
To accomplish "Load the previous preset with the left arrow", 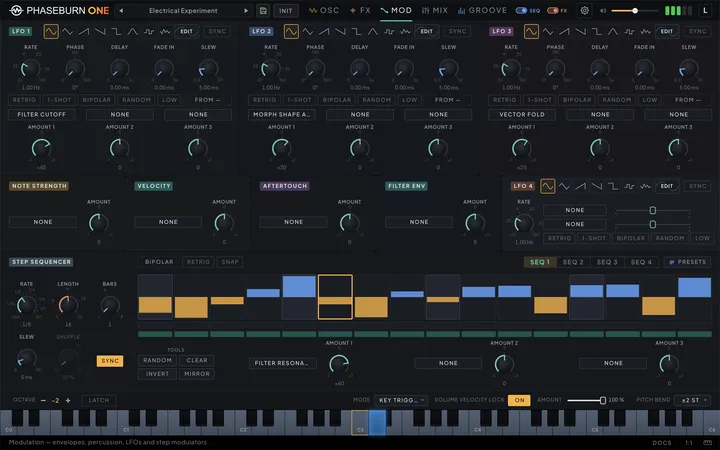I will 121,11.
